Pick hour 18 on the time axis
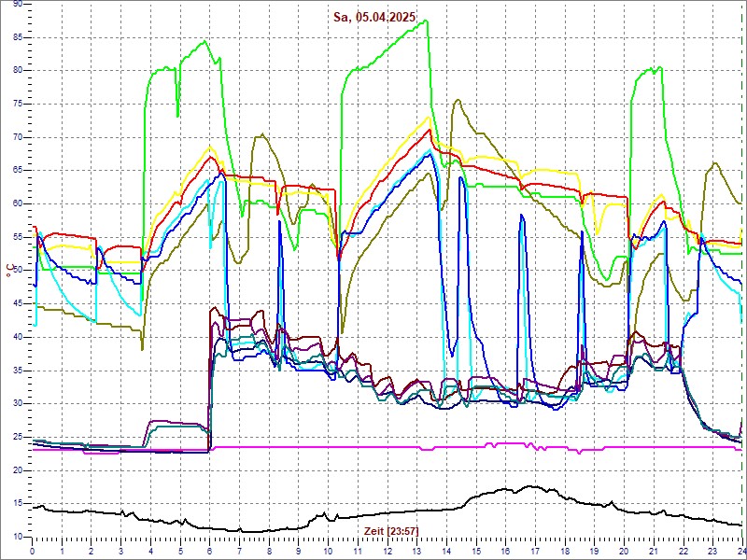 tap(564, 552)
